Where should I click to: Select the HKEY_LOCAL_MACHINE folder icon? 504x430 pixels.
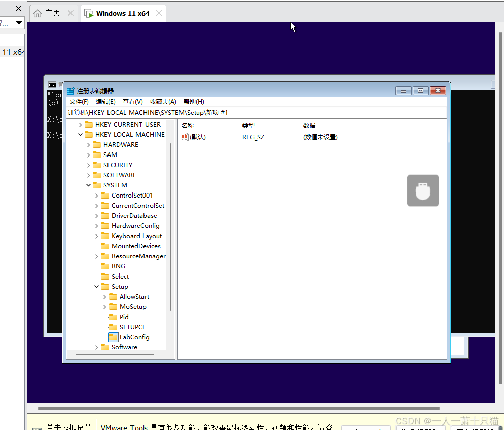[89, 134]
